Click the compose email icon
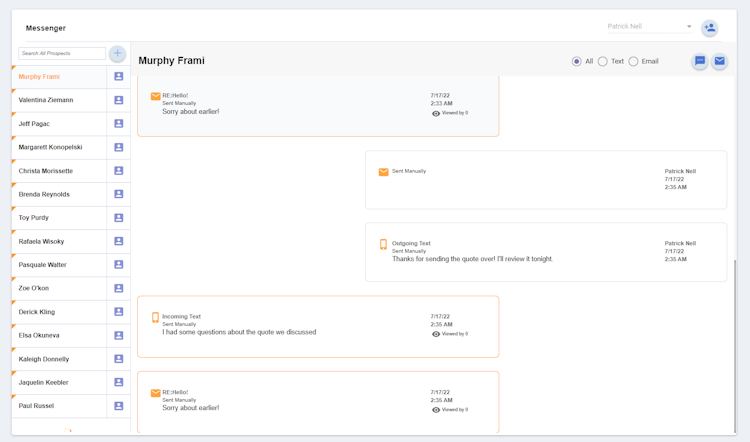This screenshot has height=442, width=750. 719,62
